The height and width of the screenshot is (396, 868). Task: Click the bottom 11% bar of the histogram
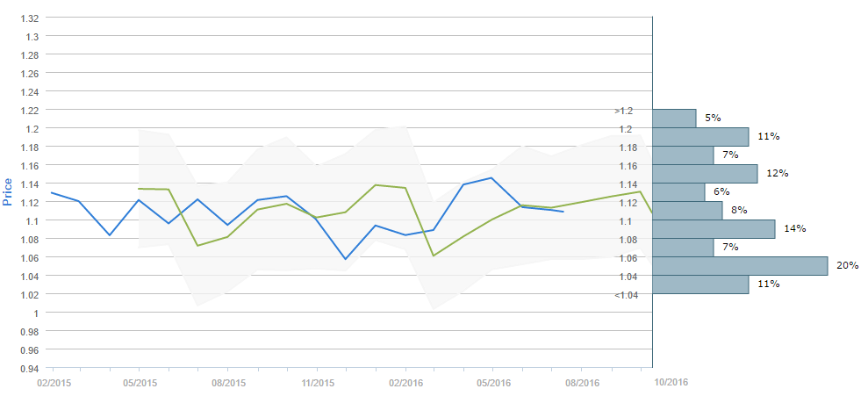(700, 284)
